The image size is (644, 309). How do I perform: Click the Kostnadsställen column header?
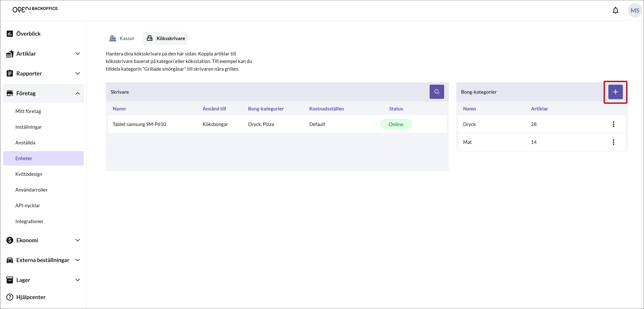pyautogui.click(x=326, y=109)
